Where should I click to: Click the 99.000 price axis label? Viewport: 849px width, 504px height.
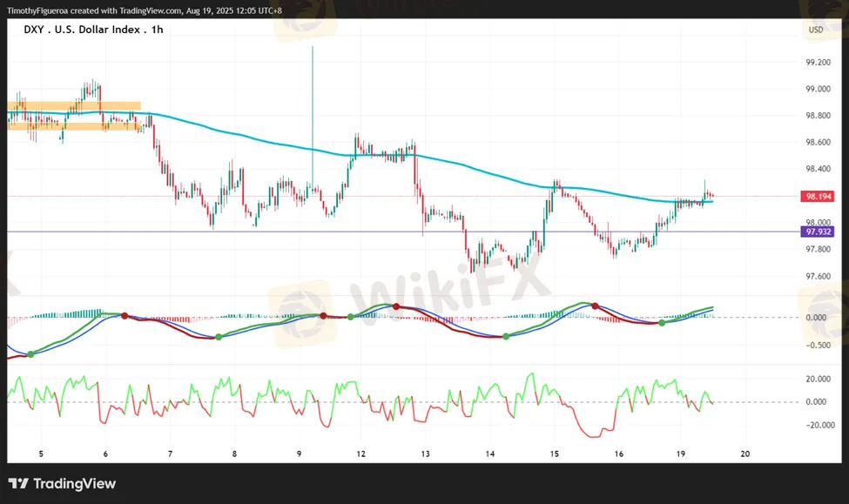click(x=818, y=89)
